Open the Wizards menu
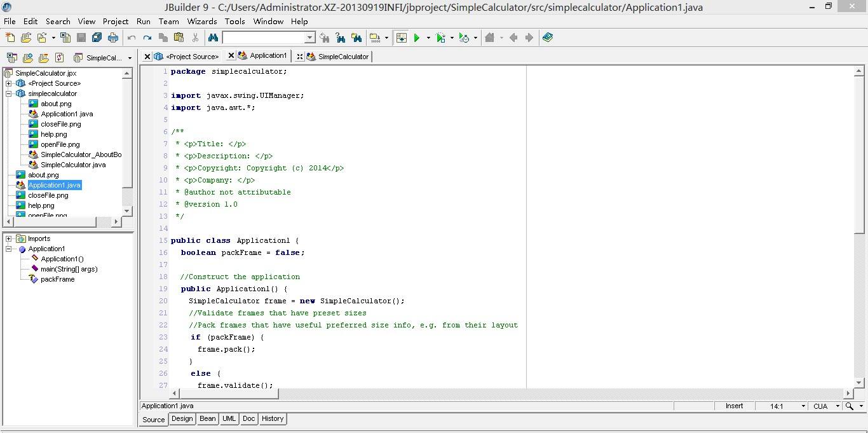 (202, 21)
